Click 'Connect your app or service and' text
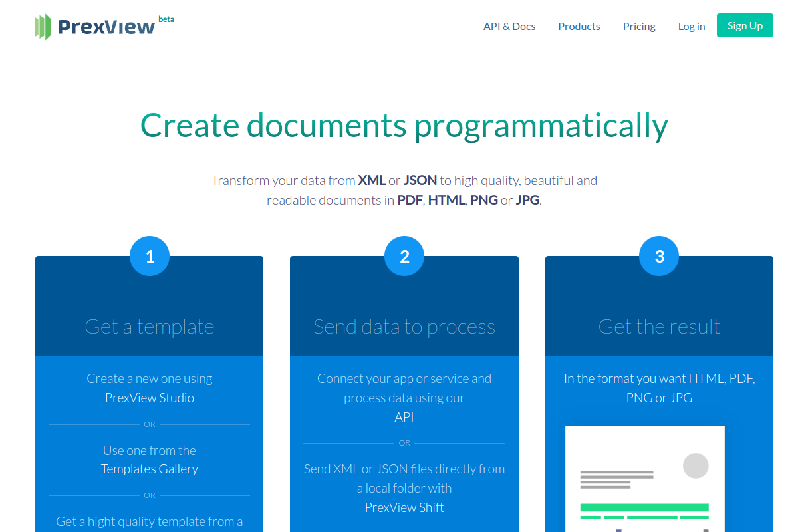Screen dimensions: 798x532 tap(404, 378)
